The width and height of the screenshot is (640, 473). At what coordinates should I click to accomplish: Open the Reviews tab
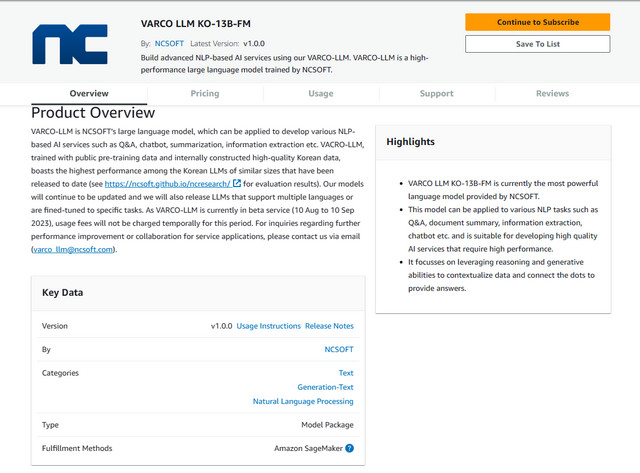point(552,93)
